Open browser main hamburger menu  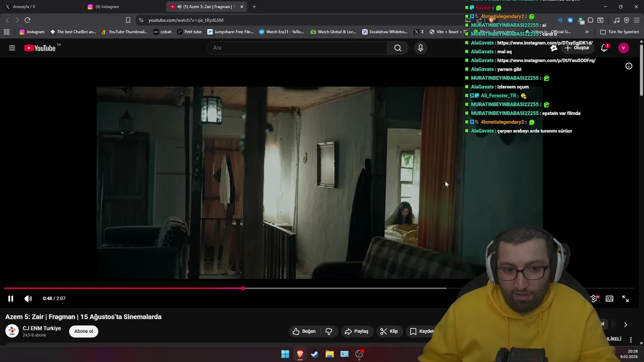click(636, 20)
